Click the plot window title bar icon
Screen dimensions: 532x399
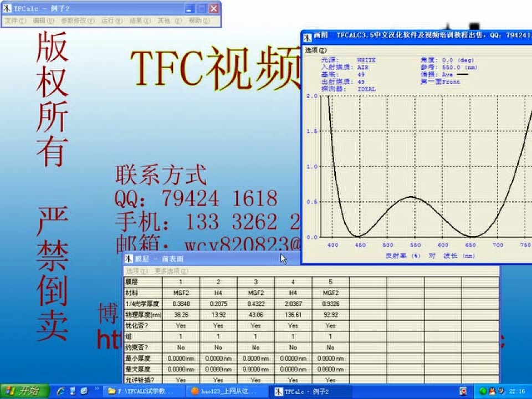coord(308,37)
